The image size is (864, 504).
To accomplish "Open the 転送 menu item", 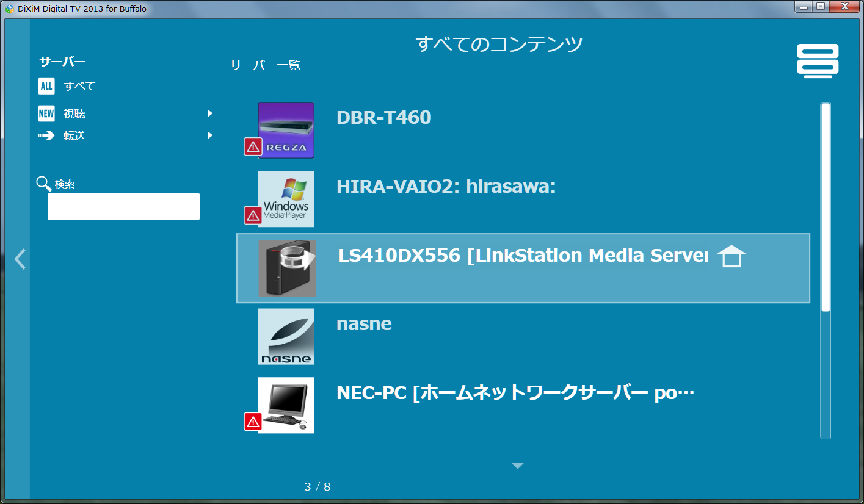I will [74, 135].
